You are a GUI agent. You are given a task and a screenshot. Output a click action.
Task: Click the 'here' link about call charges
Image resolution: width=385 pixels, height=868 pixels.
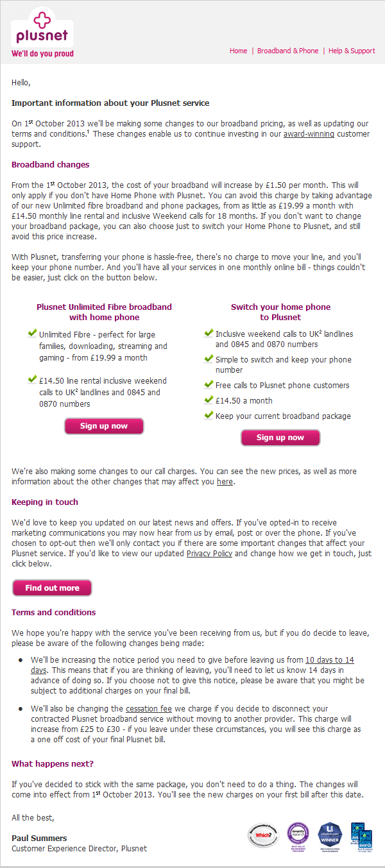click(225, 482)
